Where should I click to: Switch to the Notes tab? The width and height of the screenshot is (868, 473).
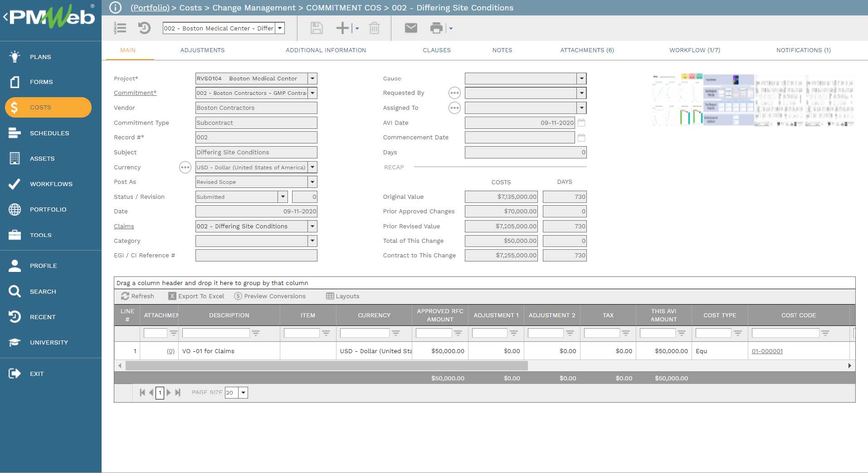coord(502,50)
